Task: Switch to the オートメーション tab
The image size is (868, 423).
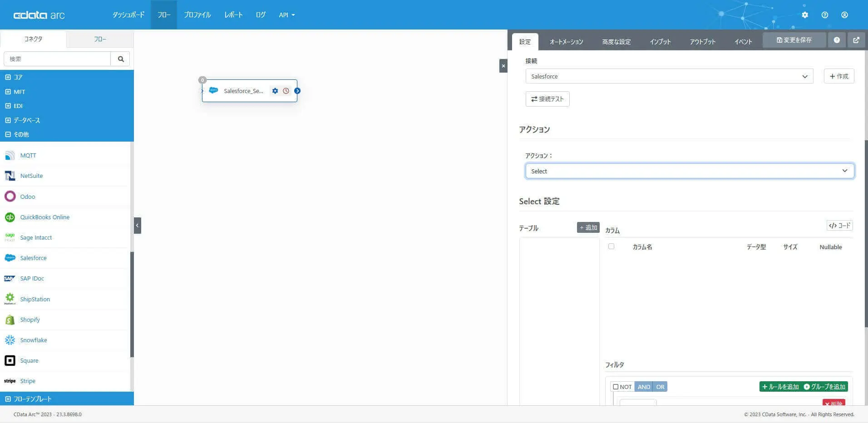Action: click(x=566, y=42)
